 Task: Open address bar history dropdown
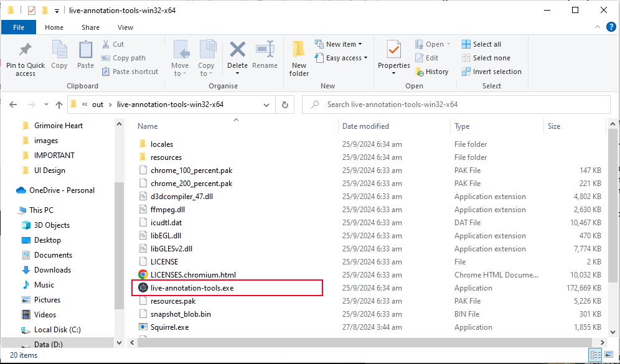pos(267,105)
